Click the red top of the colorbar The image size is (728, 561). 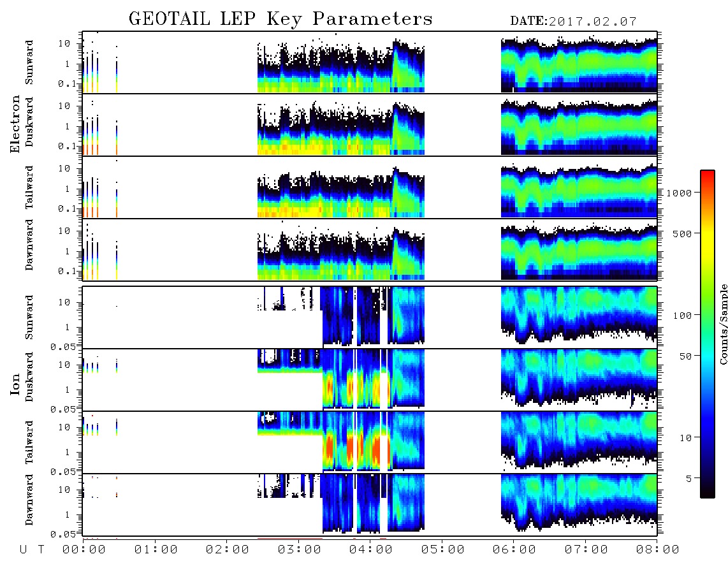708,177
